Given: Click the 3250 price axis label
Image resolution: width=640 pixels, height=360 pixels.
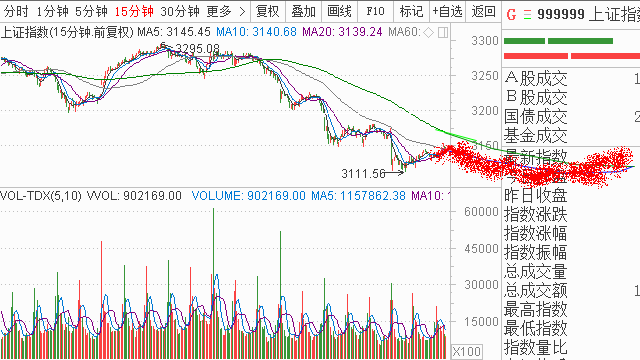Looking at the screenshot, I should click(485, 76).
